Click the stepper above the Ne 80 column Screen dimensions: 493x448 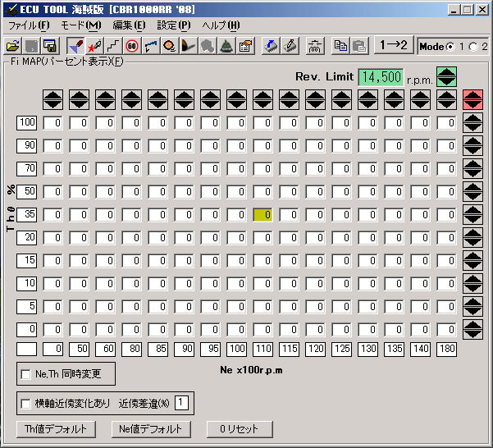(132, 99)
